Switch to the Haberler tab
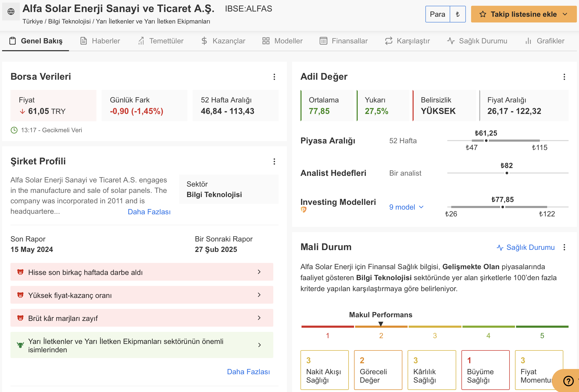Viewport: 579px width, 392px height. (x=100, y=41)
